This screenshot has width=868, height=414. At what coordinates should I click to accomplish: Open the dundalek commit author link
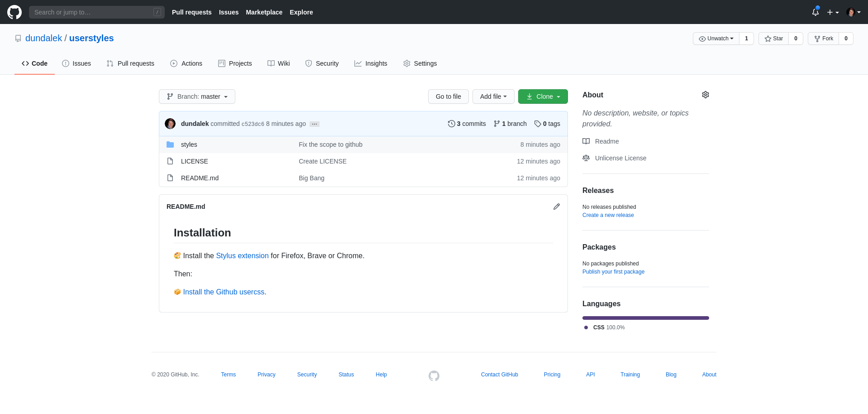pos(195,124)
